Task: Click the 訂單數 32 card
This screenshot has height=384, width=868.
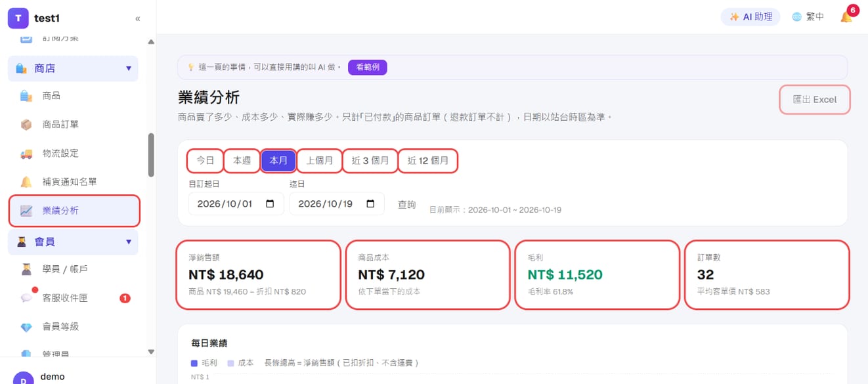Action: [x=767, y=275]
